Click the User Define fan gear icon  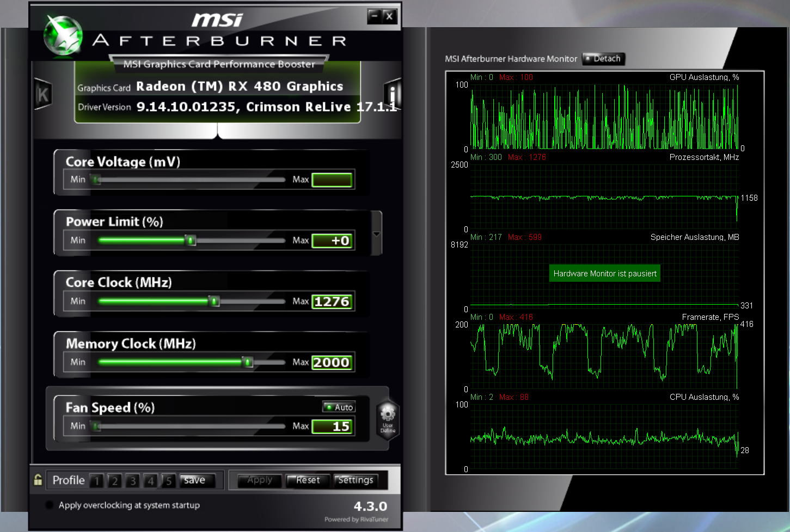[388, 419]
